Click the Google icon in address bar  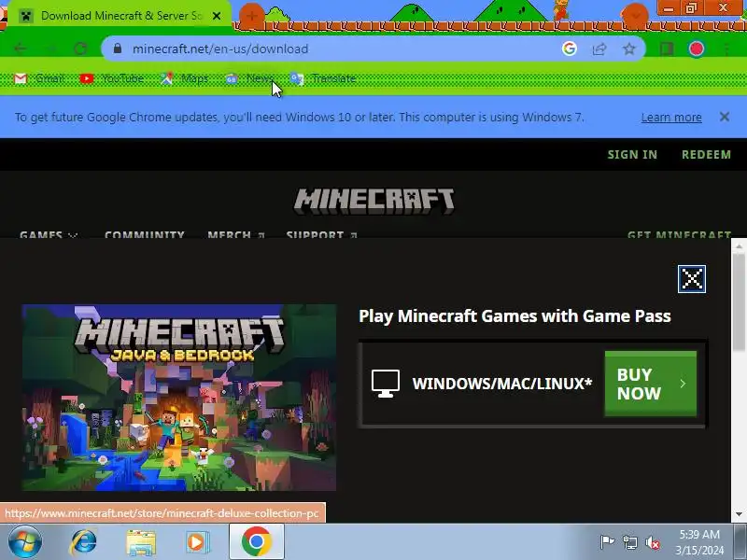click(570, 49)
